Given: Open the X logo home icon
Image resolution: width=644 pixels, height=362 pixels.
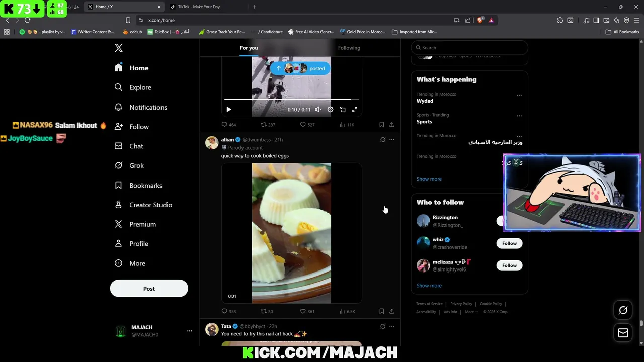Looking at the screenshot, I should click(x=118, y=48).
